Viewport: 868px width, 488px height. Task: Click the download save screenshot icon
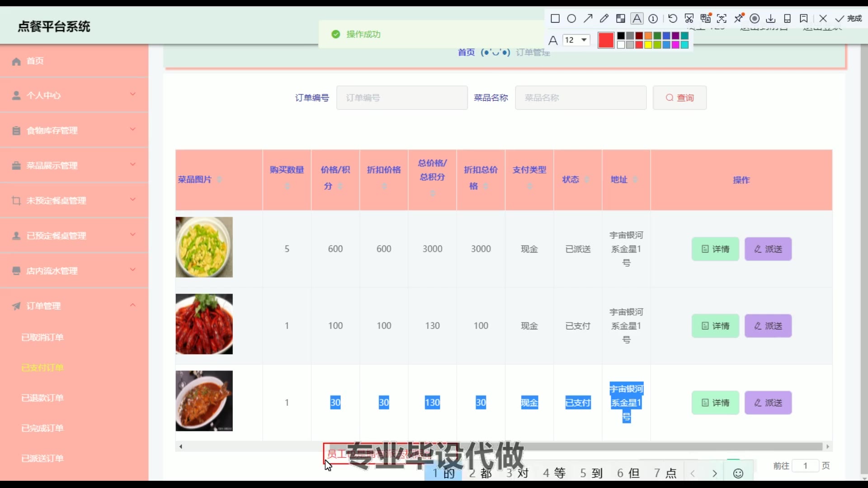point(771,19)
